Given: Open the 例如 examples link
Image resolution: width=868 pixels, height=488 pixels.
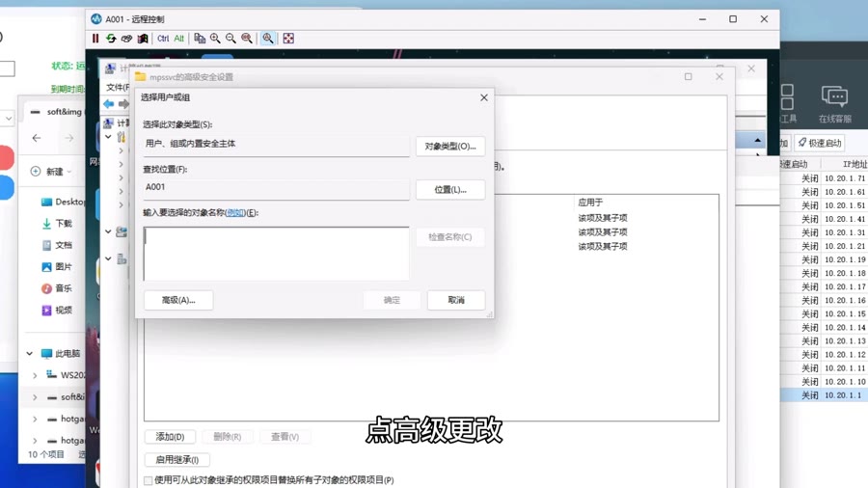Looking at the screenshot, I should click(235, 212).
